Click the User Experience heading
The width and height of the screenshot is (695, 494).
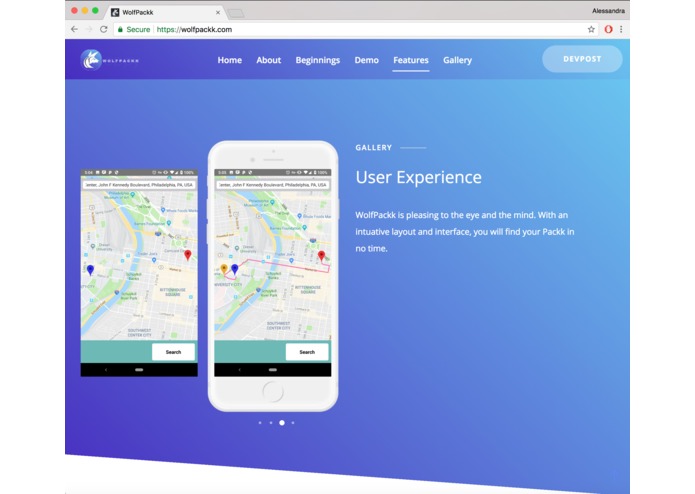pos(418,177)
